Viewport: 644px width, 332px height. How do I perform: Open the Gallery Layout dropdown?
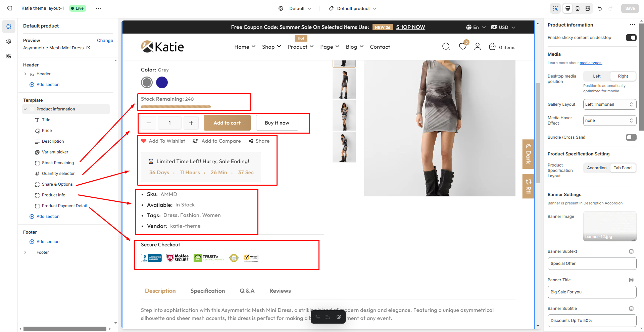click(609, 104)
